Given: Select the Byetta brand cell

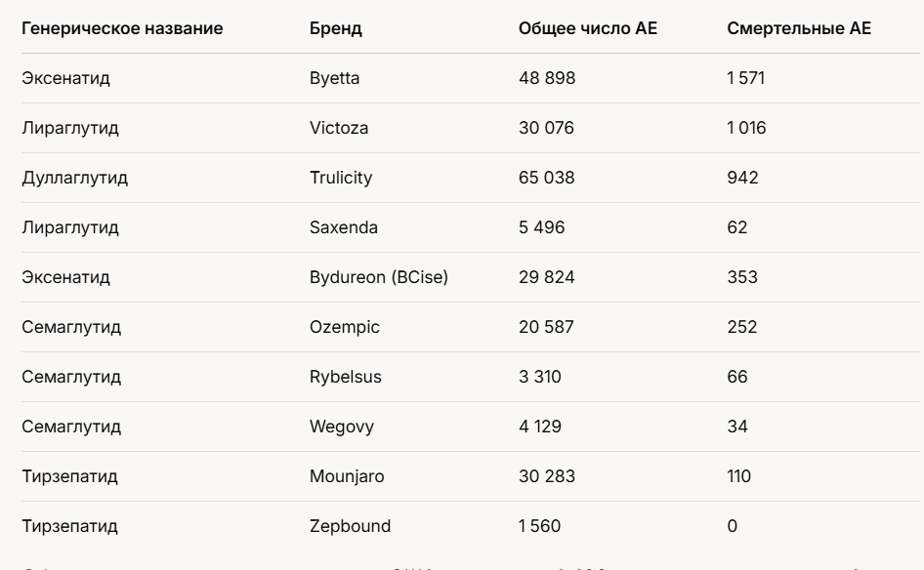Looking at the screenshot, I should click(334, 78).
